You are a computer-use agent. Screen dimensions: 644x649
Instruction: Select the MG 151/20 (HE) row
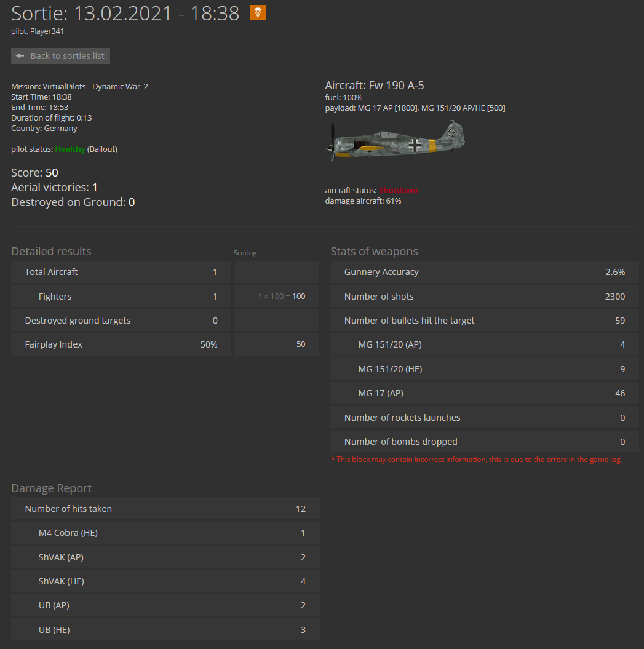point(484,368)
